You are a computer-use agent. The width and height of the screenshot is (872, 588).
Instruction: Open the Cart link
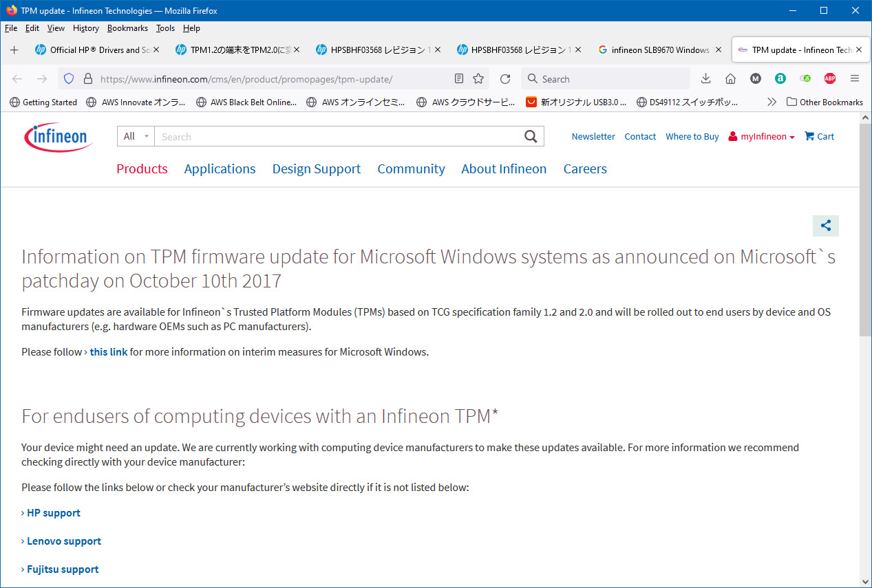click(819, 136)
